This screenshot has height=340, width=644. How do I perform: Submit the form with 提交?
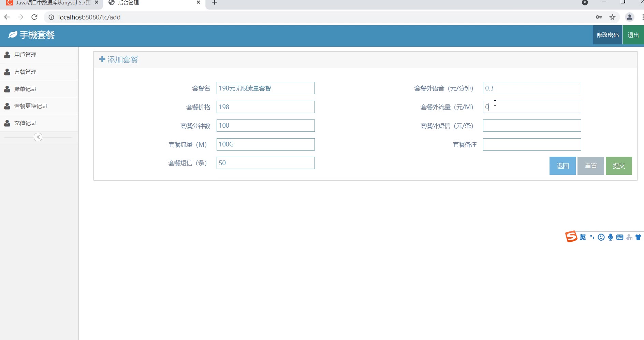[619, 166]
